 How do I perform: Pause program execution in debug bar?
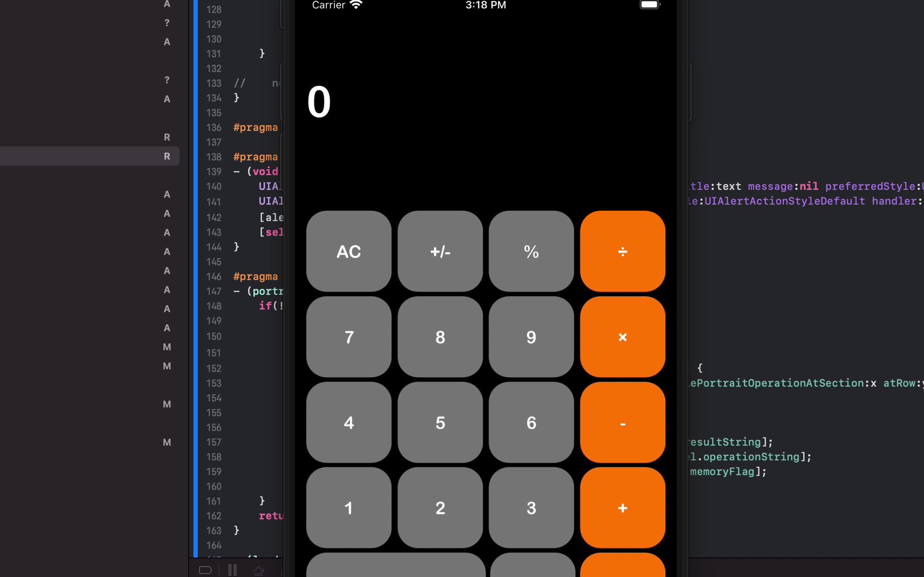point(233,570)
